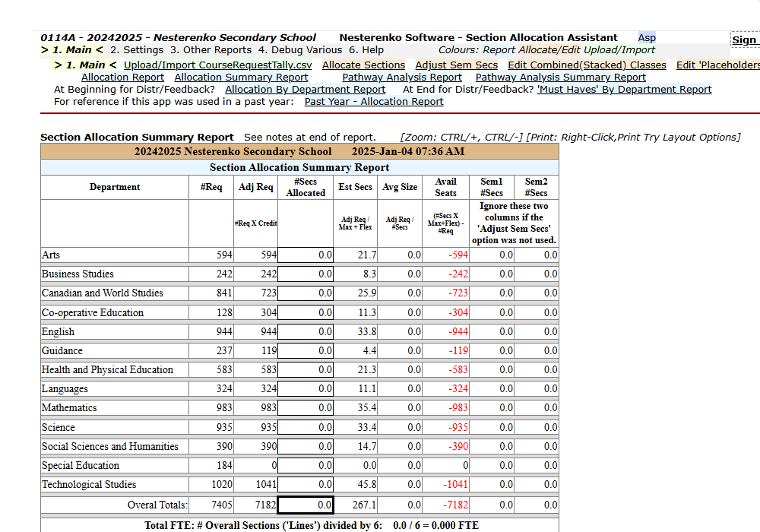Click the Upload/Import CourseRequestTally.csv link
This screenshot has width=760, height=532.
coord(217,65)
